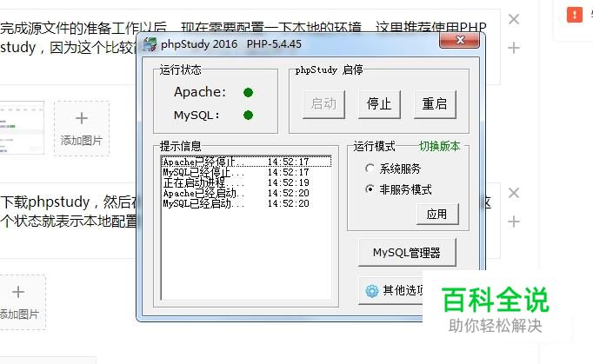Select log line 'MySQL已经停止' 14:52:17

[246, 172]
